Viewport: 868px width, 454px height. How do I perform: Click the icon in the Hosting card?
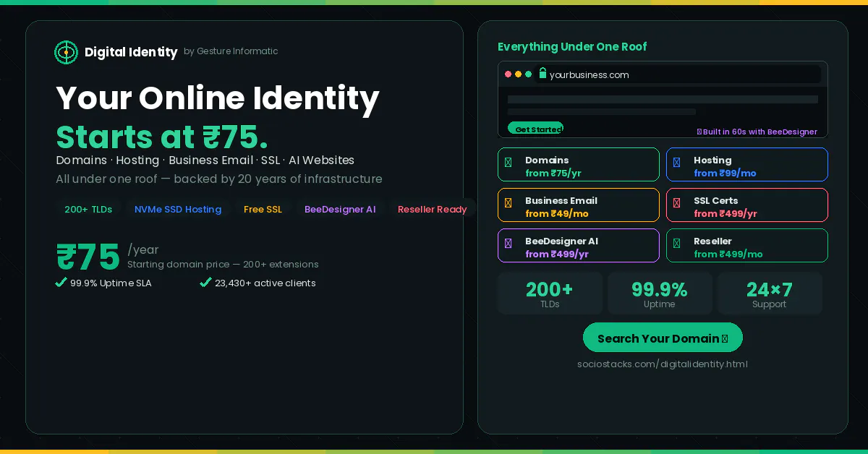click(x=676, y=163)
